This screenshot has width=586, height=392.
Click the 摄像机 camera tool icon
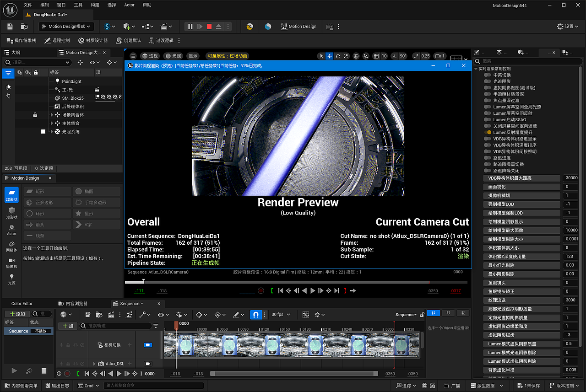point(11,262)
